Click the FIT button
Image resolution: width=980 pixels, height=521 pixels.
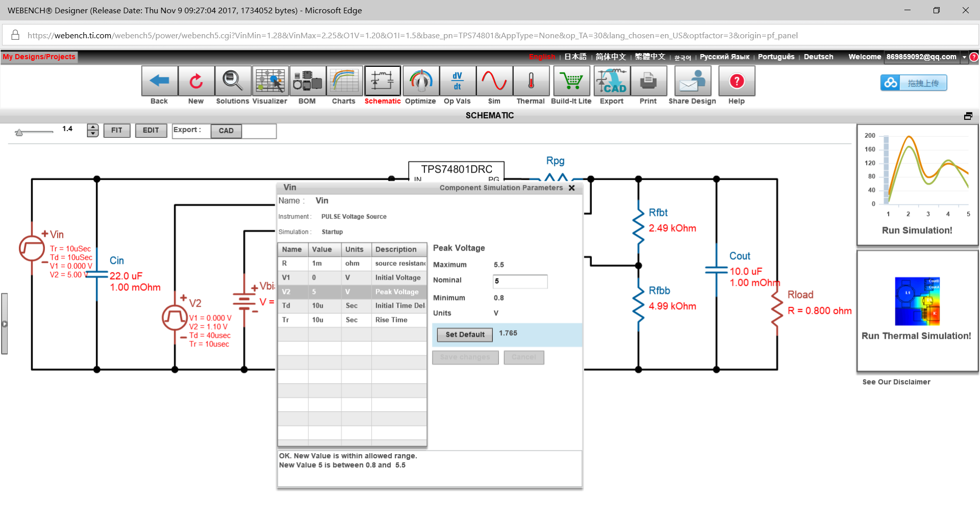[117, 131]
